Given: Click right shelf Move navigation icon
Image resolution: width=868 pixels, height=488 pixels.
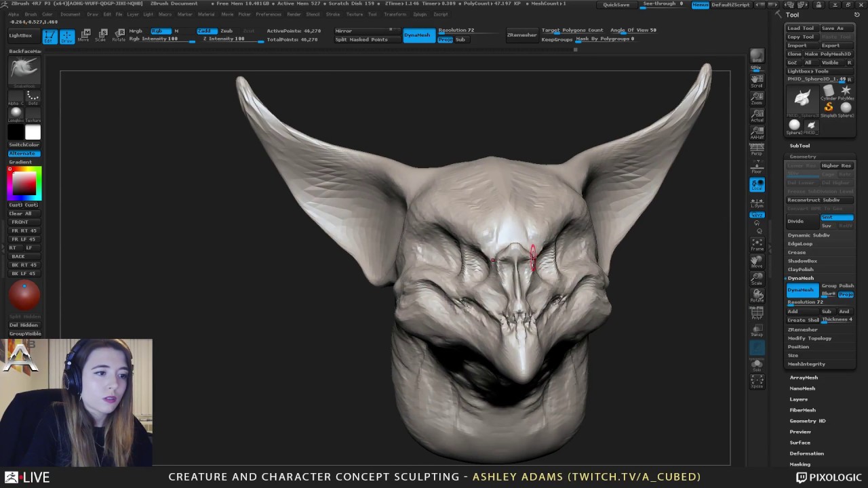Looking at the screenshot, I should (757, 262).
